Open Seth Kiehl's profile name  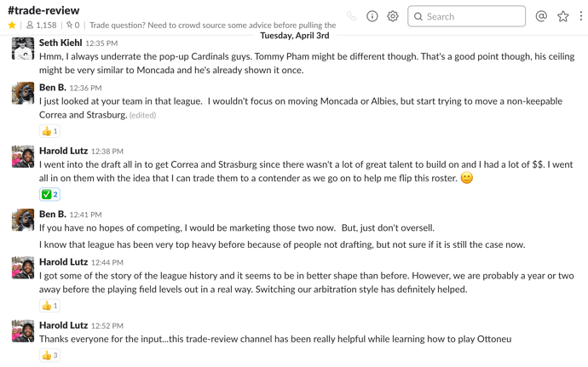61,43
